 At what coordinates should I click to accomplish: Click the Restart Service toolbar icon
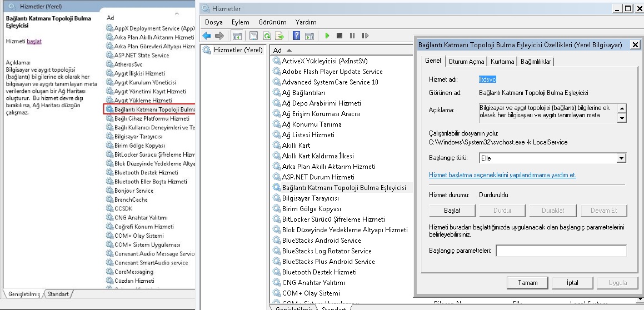(365, 36)
